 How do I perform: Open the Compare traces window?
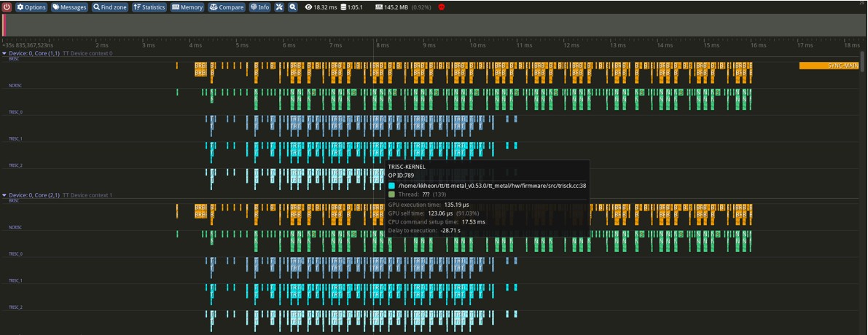pos(227,7)
